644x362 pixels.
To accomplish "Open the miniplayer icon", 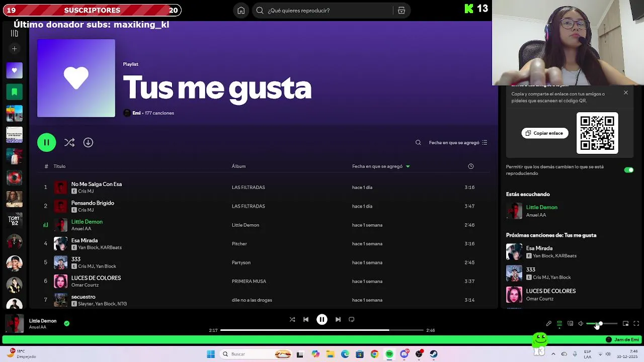I will [626, 324].
